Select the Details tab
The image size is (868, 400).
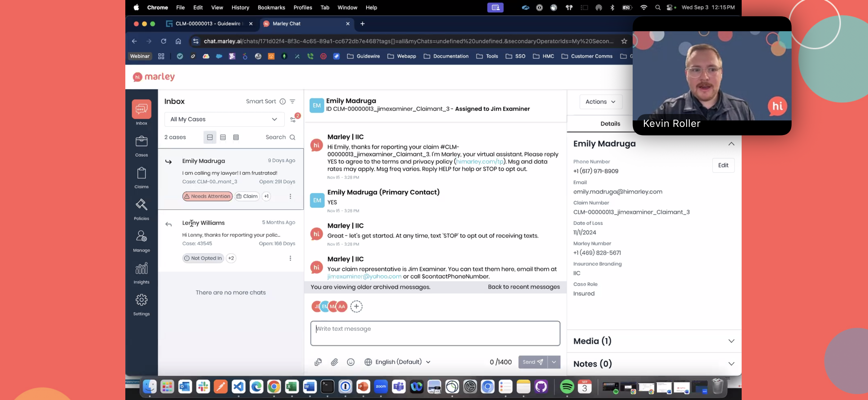tap(610, 123)
